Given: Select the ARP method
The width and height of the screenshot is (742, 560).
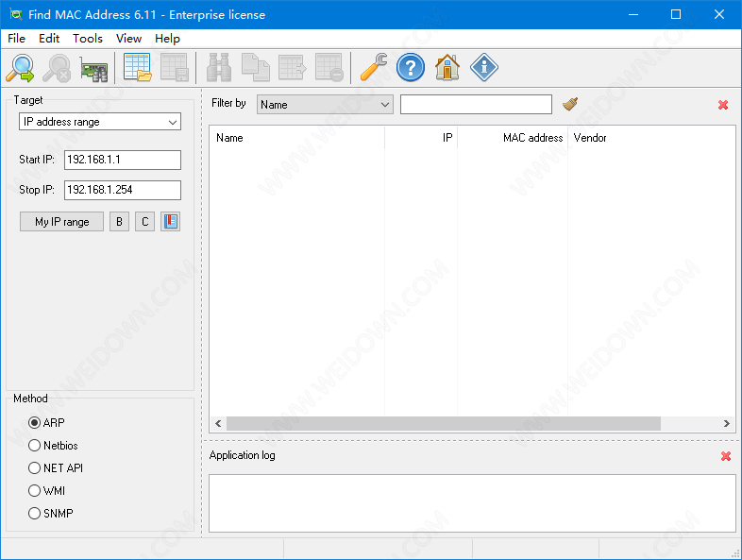Looking at the screenshot, I should click(47, 423).
